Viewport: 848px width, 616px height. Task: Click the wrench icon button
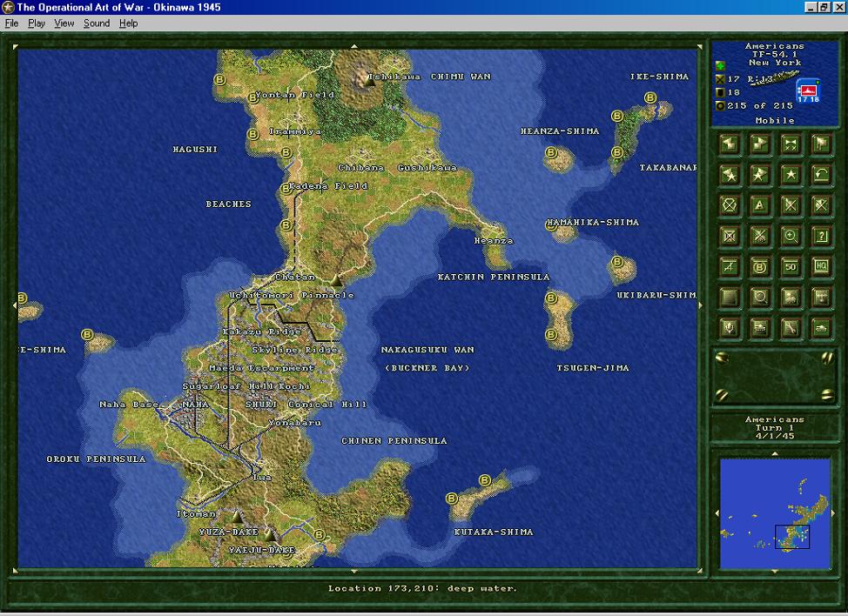coord(791,328)
